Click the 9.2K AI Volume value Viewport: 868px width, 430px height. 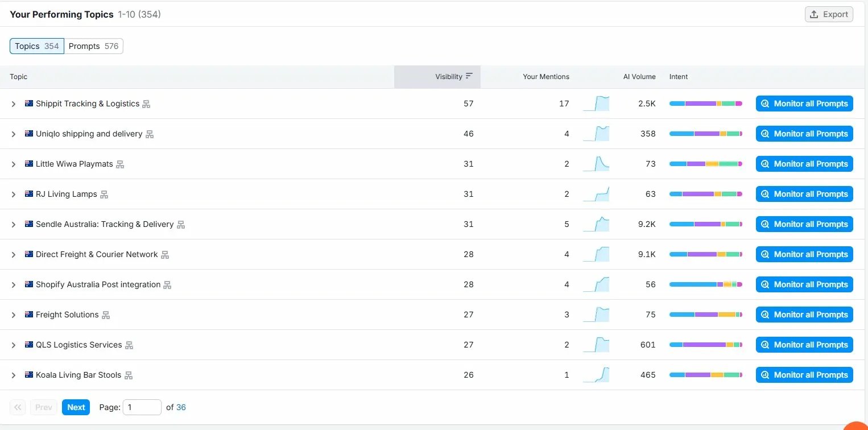click(647, 224)
